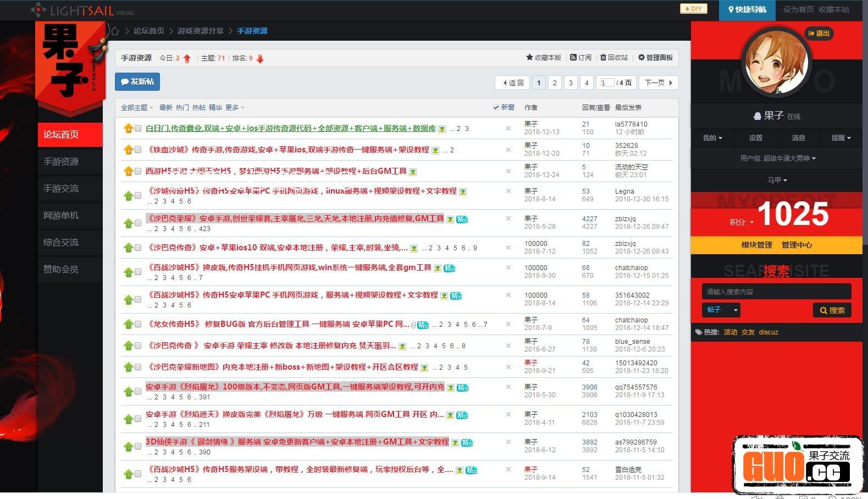Click the search input field
This screenshot has height=499, width=868.
[776, 292]
